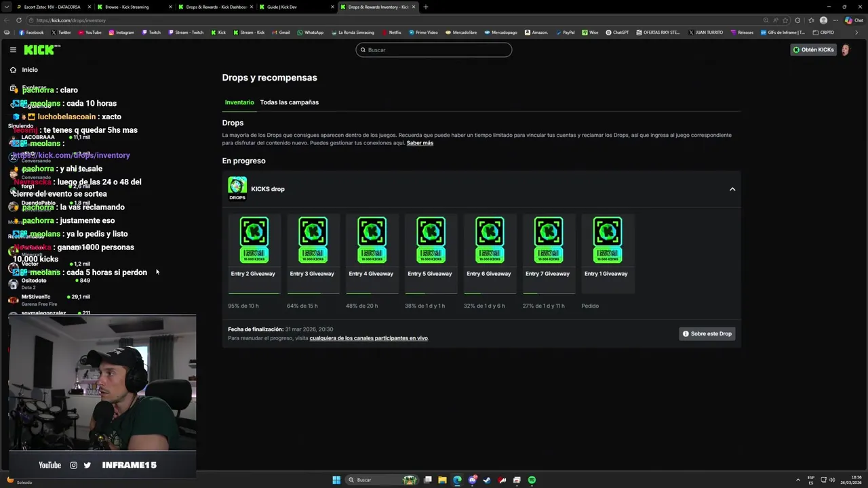
Task: Open the PayPal bookmark
Action: pos(565,32)
